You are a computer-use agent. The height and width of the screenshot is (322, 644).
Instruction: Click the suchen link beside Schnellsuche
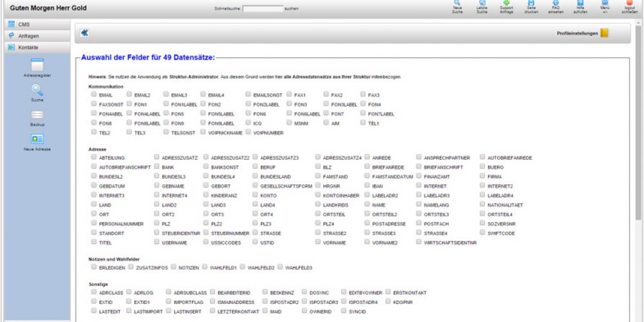(x=291, y=10)
